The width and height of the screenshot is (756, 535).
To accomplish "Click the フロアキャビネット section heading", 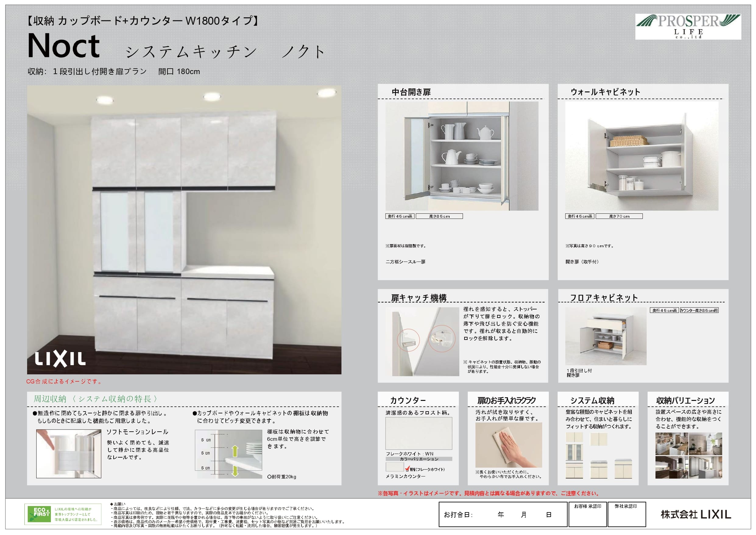I will [x=604, y=298].
